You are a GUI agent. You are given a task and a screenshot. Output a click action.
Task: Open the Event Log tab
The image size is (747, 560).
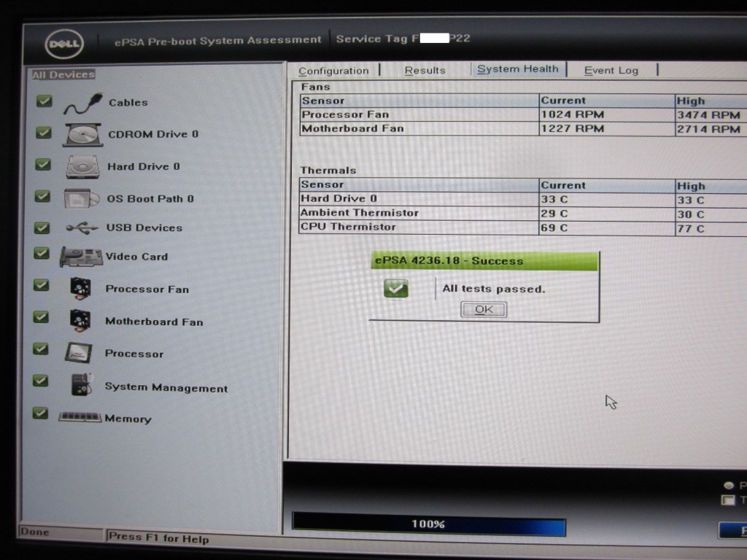click(611, 71)
